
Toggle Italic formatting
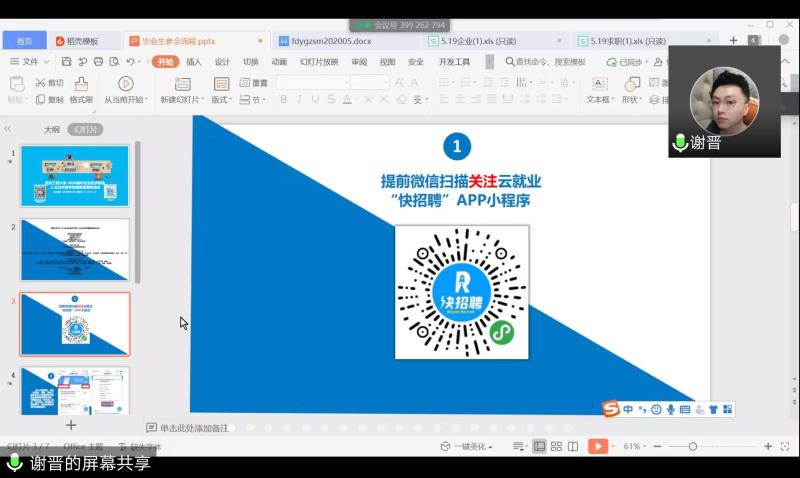coord(299,99)
